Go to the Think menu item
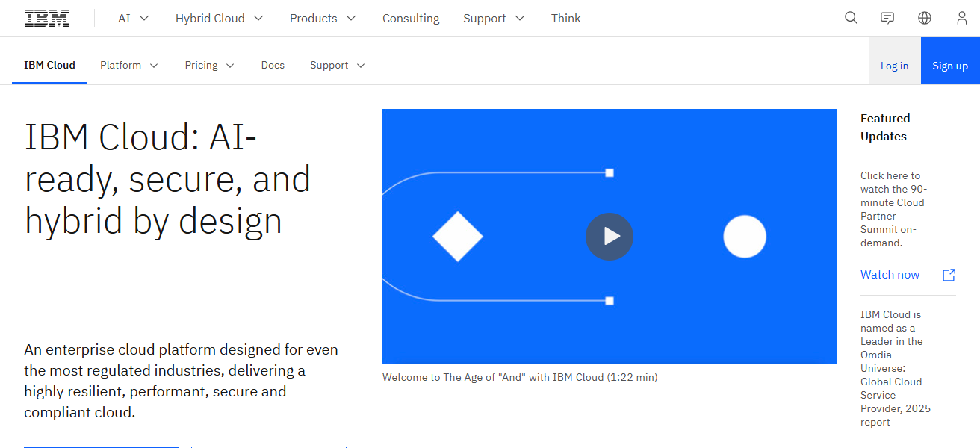The height and width of the screenshot is (448, 980). click(x=565, y=18)
